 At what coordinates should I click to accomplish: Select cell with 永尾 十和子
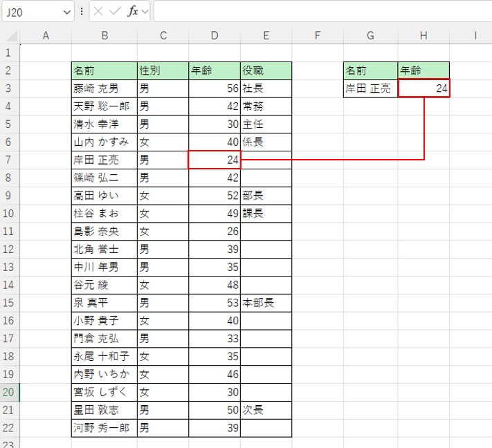pos(104,357)
